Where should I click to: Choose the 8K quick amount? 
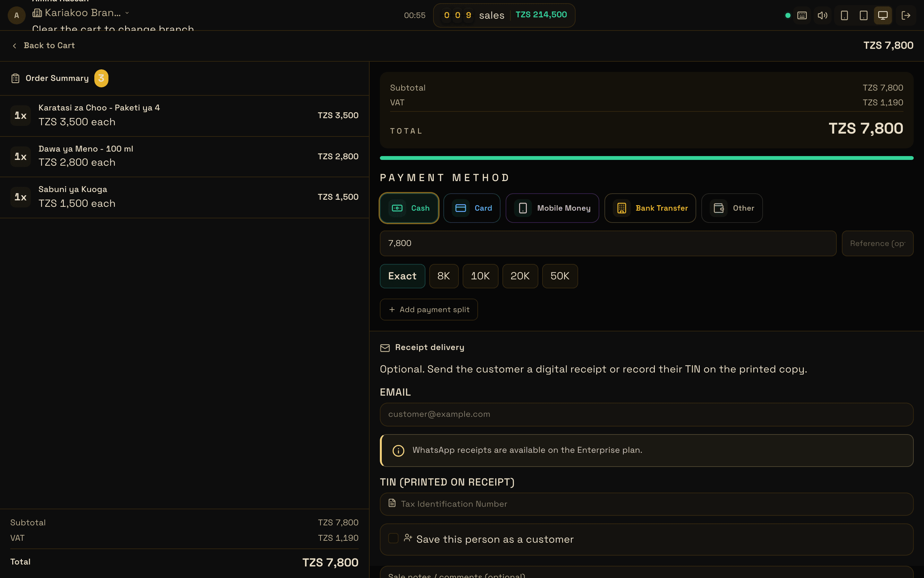444,276
